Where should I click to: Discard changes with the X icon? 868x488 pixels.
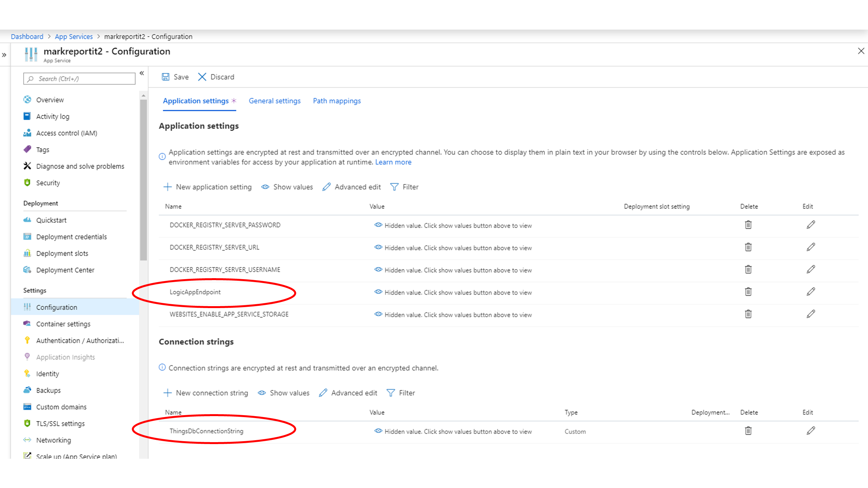[202, 77]
